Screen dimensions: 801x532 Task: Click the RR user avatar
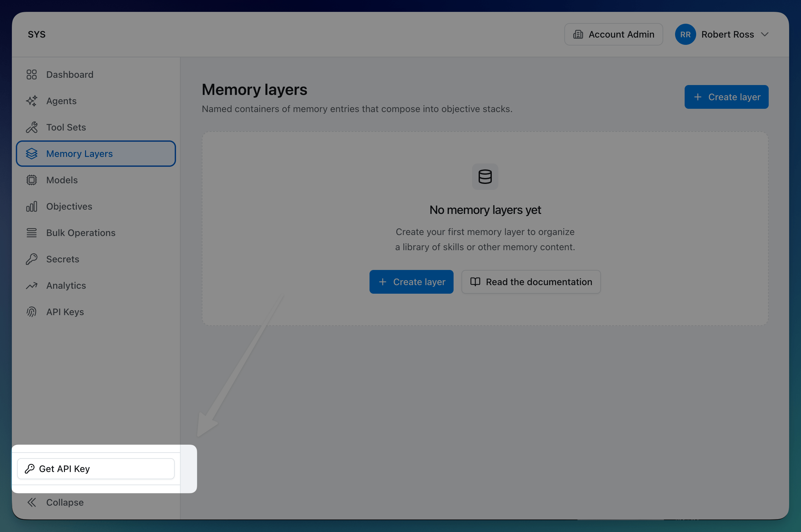(685, 34)
